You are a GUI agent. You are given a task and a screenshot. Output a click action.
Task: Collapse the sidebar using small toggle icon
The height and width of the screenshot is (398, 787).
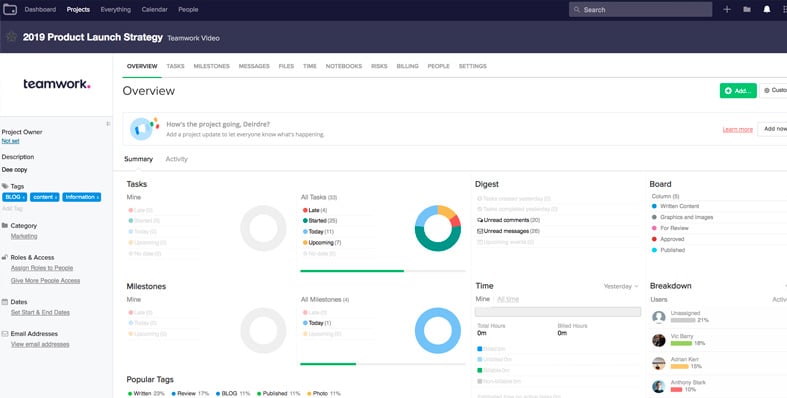pyautogui.click(x=108, y=123)
